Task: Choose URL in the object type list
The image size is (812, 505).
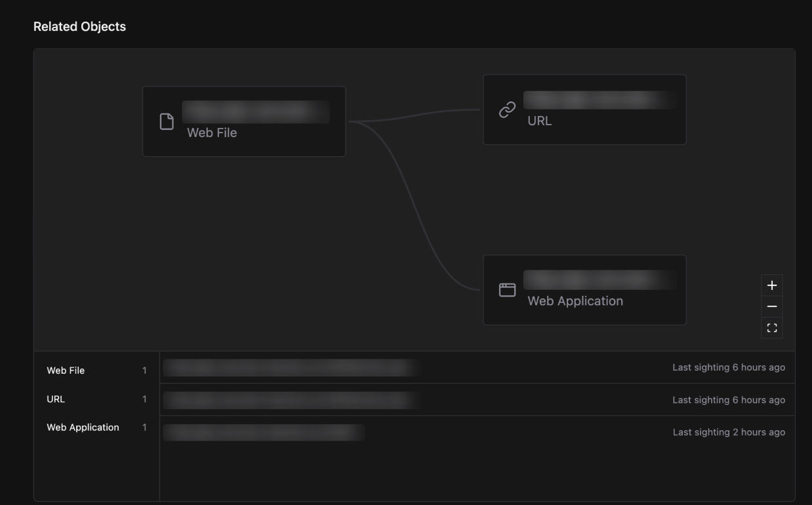Action: pyautogui.click(x=96, y=399)
